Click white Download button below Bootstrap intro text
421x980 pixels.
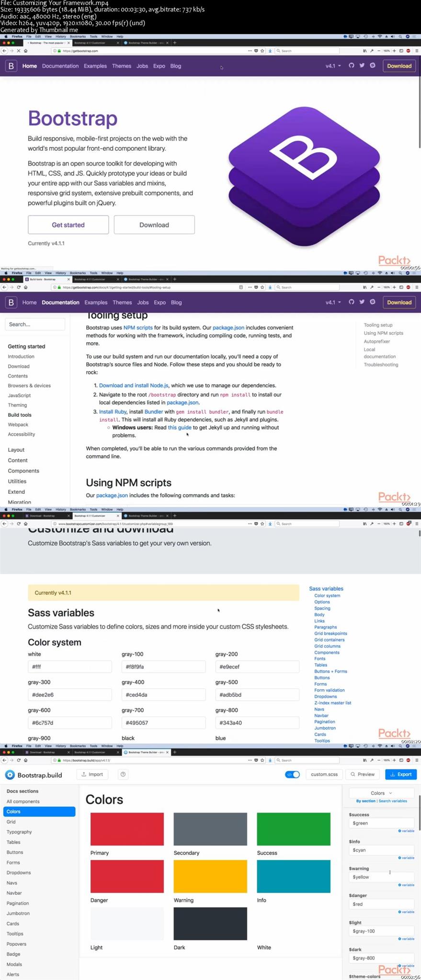pyautogui.click(x=154, y=225)
